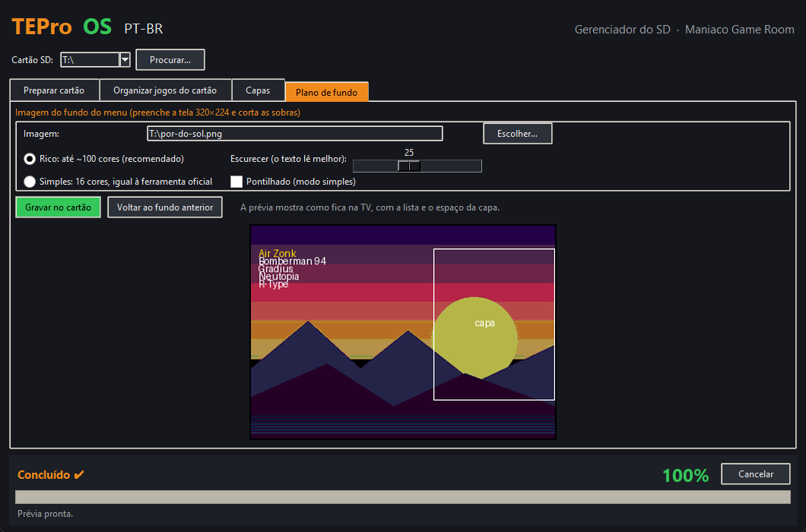
Task: Click the Escurecer slider handle
Action: pos(409,166)
